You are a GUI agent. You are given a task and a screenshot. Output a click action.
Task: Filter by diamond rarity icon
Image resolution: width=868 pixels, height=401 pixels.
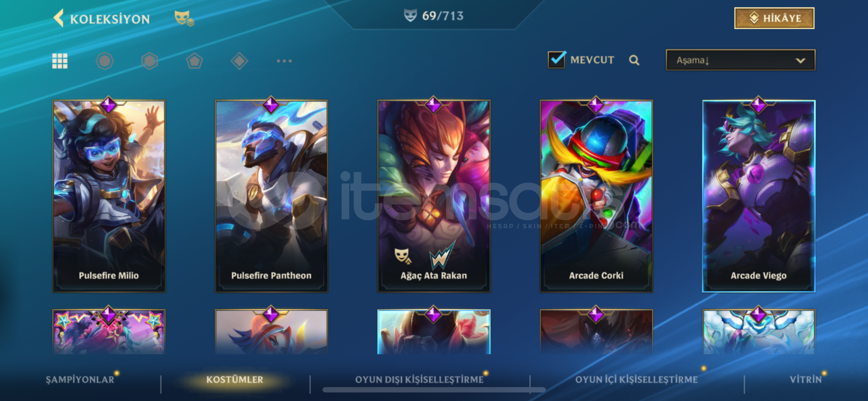point(239,61)
